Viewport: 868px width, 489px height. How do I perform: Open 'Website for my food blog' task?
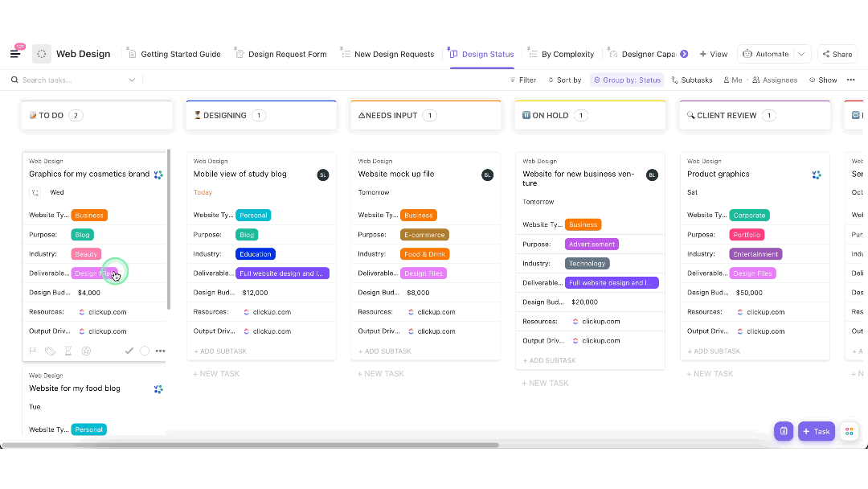[x=74, y=388]
